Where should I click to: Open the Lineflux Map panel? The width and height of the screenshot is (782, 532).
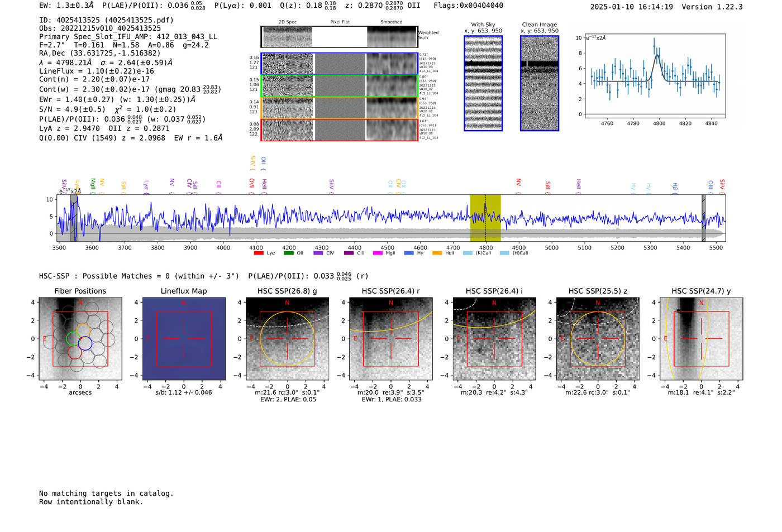(x=184, y=339)
